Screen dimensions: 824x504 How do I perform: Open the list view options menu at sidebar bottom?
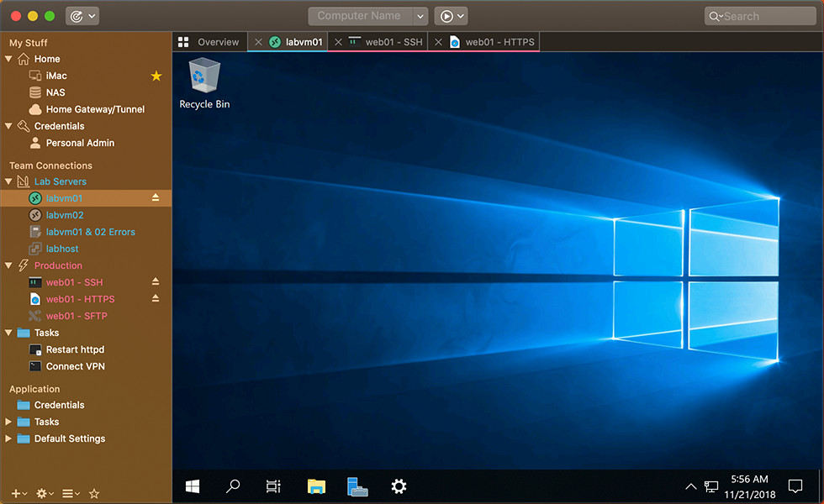click(x=71, y=494)
